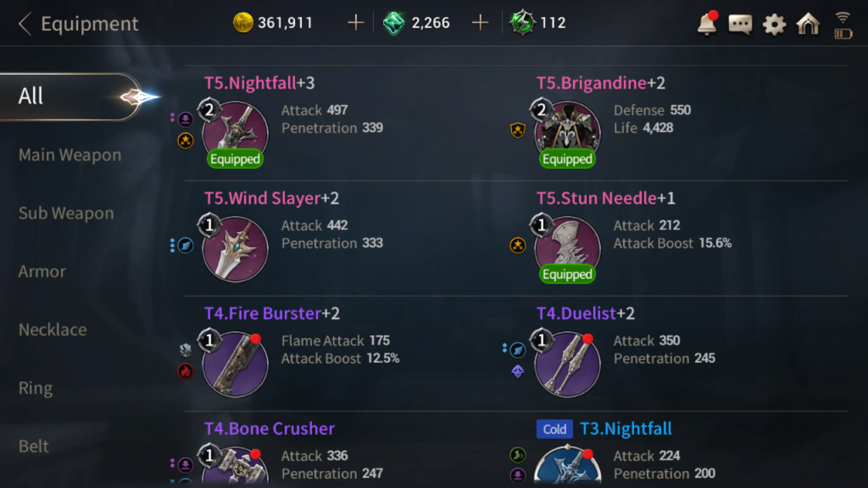Filter by the Necklace category
This screenshot has width=868, height=488.
(x=52, y=330)
